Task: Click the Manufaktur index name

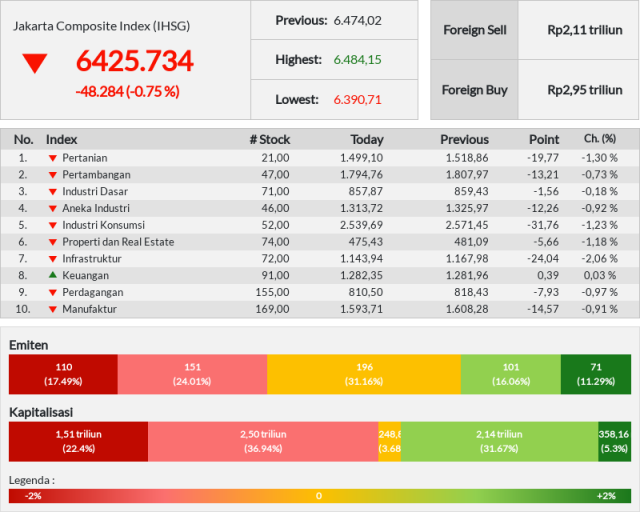Action: (x=89, y=309)
